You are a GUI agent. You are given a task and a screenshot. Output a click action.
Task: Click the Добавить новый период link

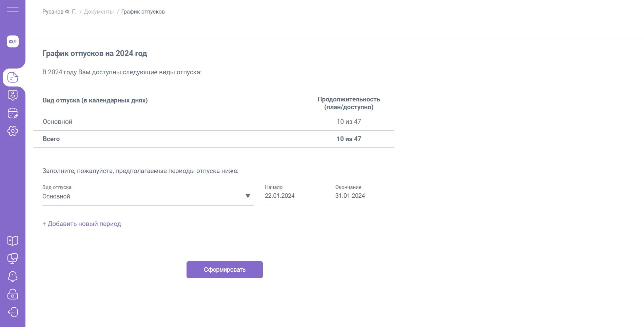(82, 224)
